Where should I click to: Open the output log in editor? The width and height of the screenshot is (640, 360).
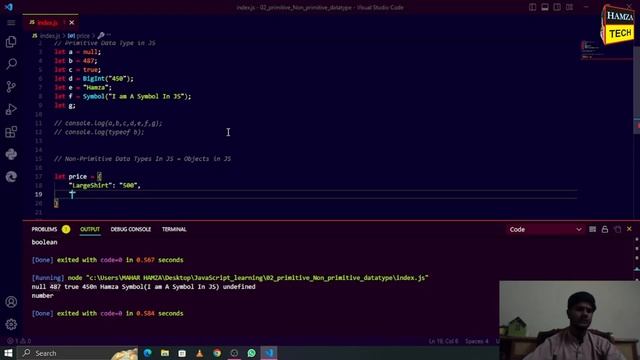[x=617, y=229]
